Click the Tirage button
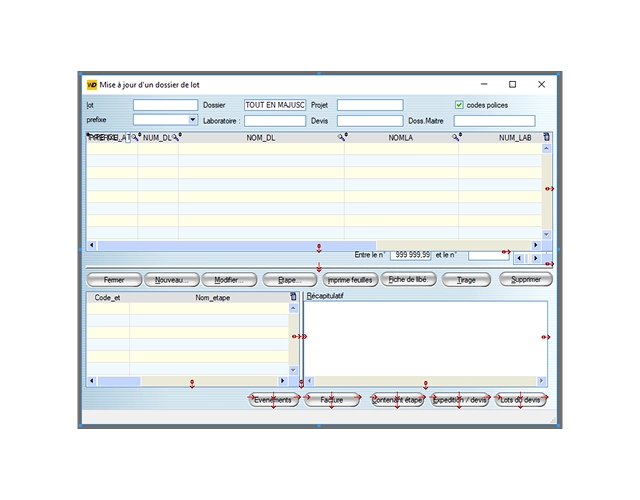 click(466, 280)
